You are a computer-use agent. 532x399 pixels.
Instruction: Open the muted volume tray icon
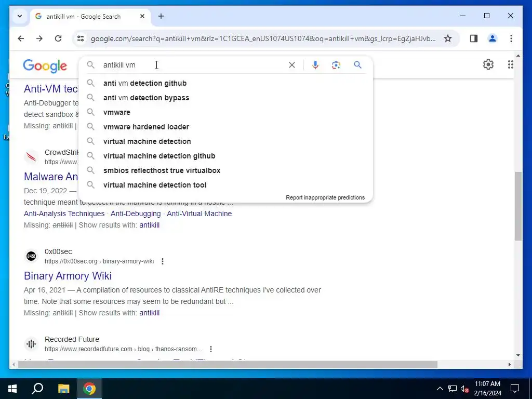pyautogui.click(x=464, y=389)
